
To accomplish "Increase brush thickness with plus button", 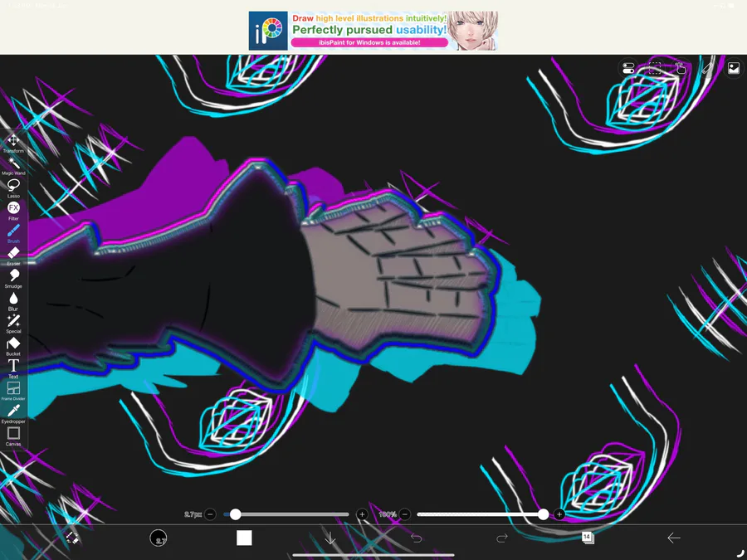I will coord(362,514).
